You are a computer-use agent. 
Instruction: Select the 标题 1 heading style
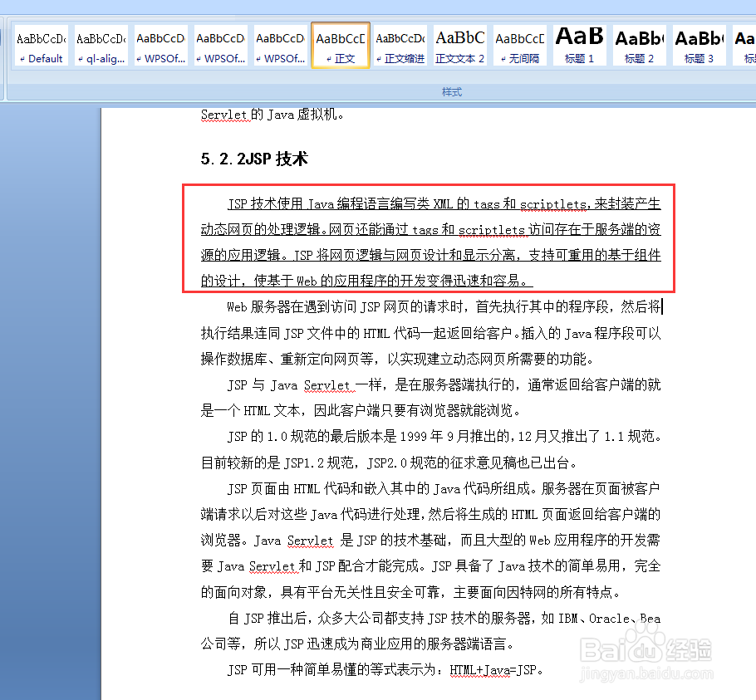(578, 45)
